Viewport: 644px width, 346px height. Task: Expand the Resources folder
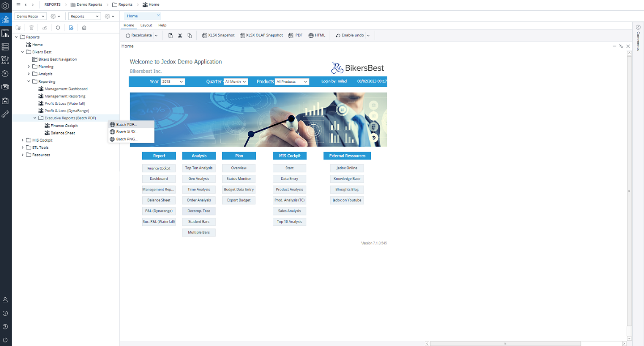[23, 155]
